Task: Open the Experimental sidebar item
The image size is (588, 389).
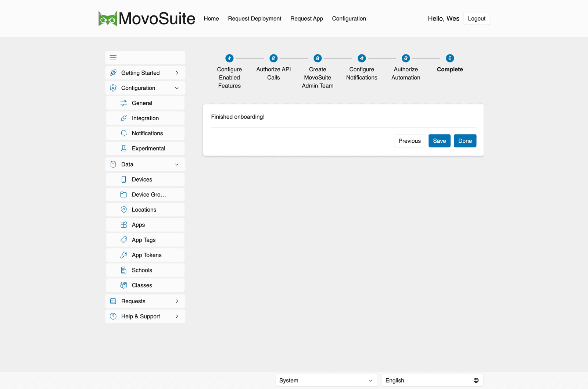Action: [x=145, y=148]
